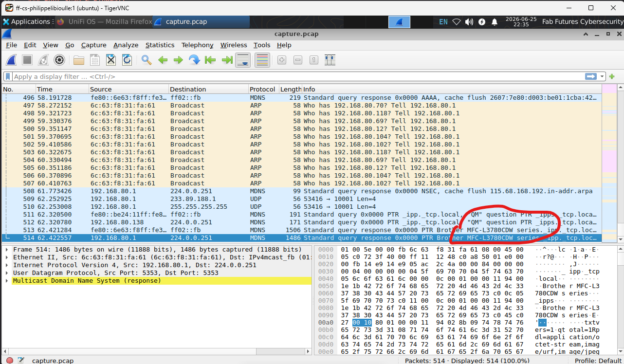Find a packet using magnifier icon
The height and width of the screenshot is (364, 624).
click(x=147, y=60)
